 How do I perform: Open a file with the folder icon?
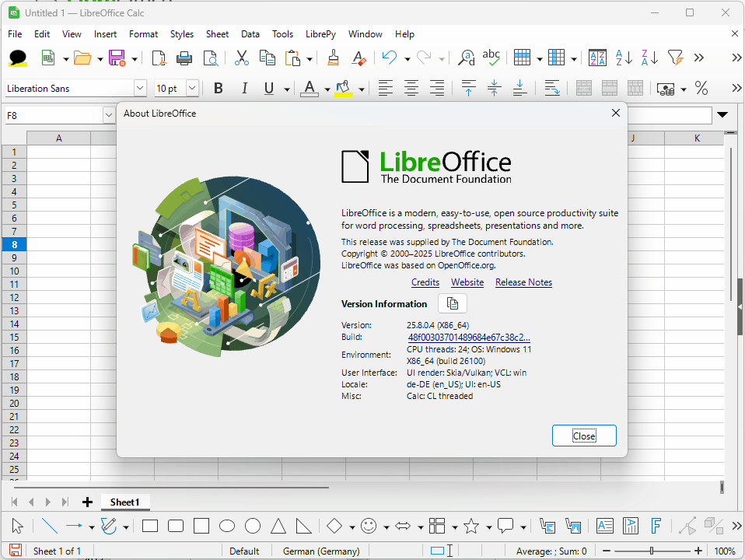click(x=82, y=58)
